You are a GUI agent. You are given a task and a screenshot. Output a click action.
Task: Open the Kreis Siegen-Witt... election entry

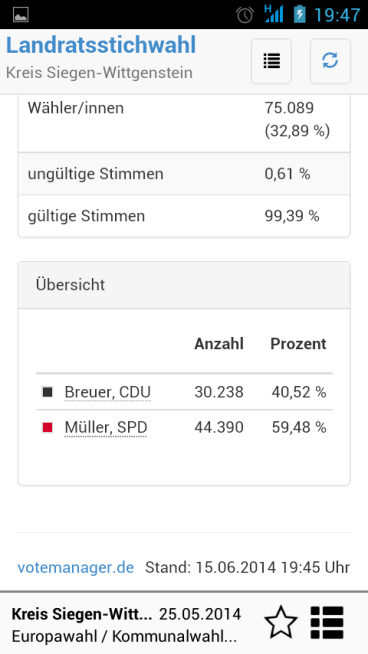[82, 614]
